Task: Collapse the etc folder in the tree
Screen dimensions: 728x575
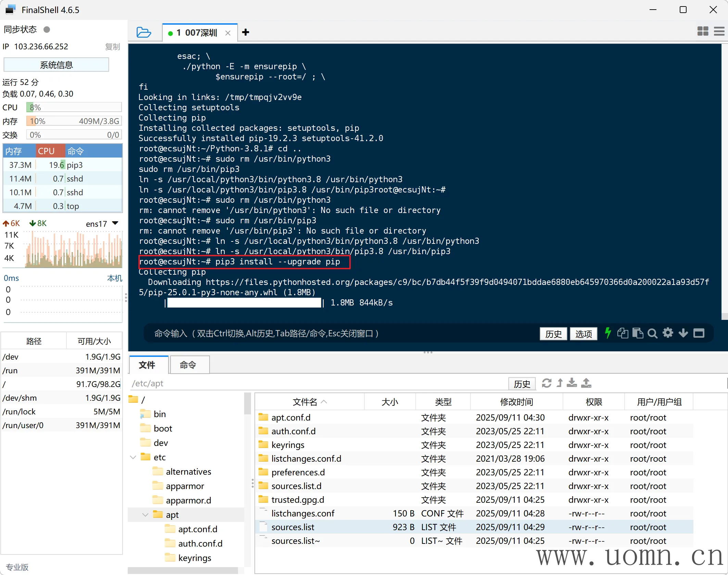Action: pyautogui.click(x=133, y=457)
